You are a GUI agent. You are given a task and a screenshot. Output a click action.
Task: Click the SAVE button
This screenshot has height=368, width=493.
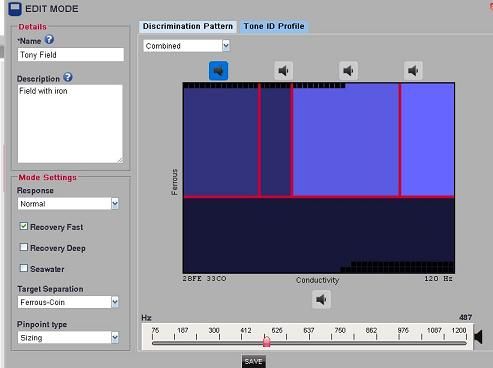click(253, 361)
